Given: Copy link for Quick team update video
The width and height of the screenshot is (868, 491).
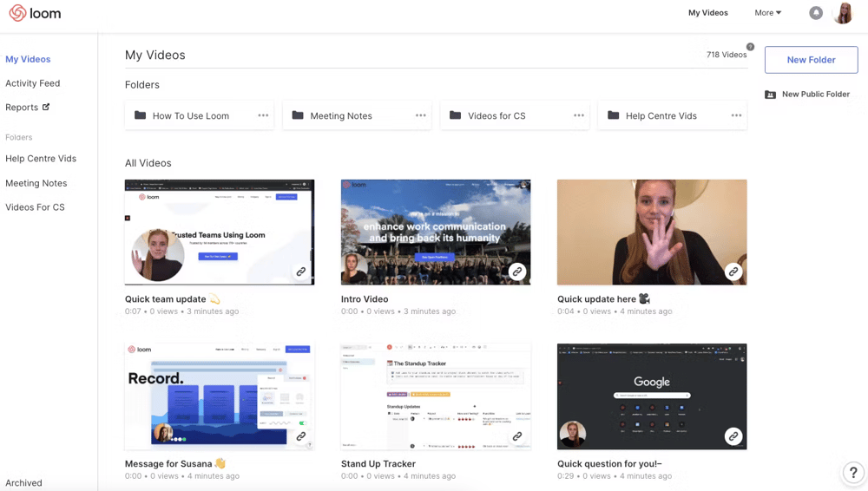Looking at the screenshot, I should 300,272.
